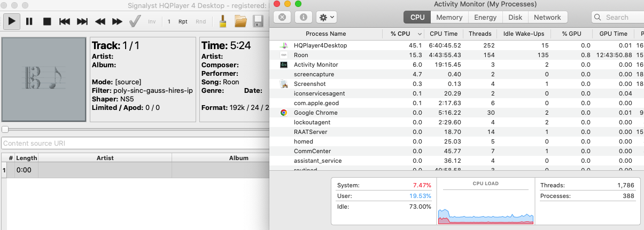Open the folder icon to load files

pyautogui.click(x=240, y=22)
